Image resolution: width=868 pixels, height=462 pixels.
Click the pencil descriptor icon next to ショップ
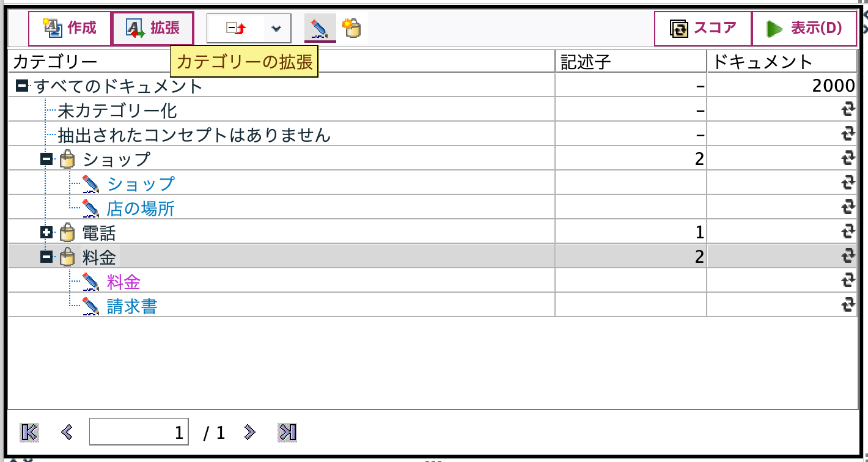(x=90, y=182)
